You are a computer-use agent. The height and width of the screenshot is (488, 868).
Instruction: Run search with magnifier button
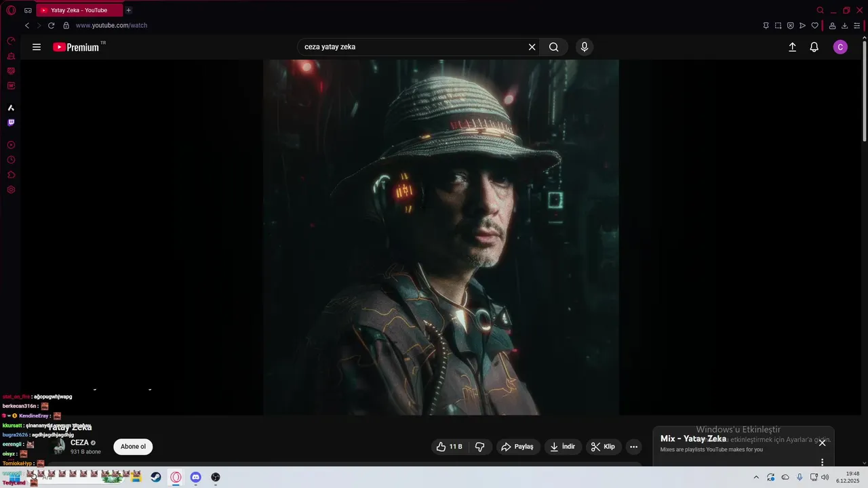[554, 47]
